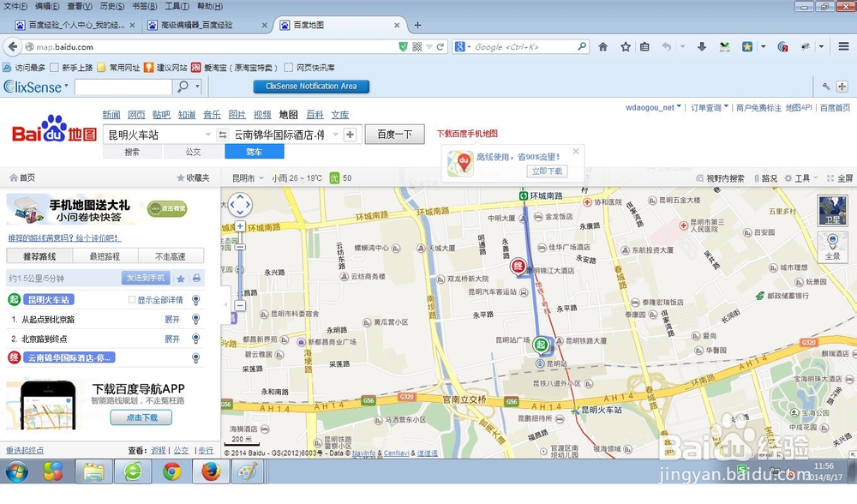Open the Firefox hamburger menu

843,46
